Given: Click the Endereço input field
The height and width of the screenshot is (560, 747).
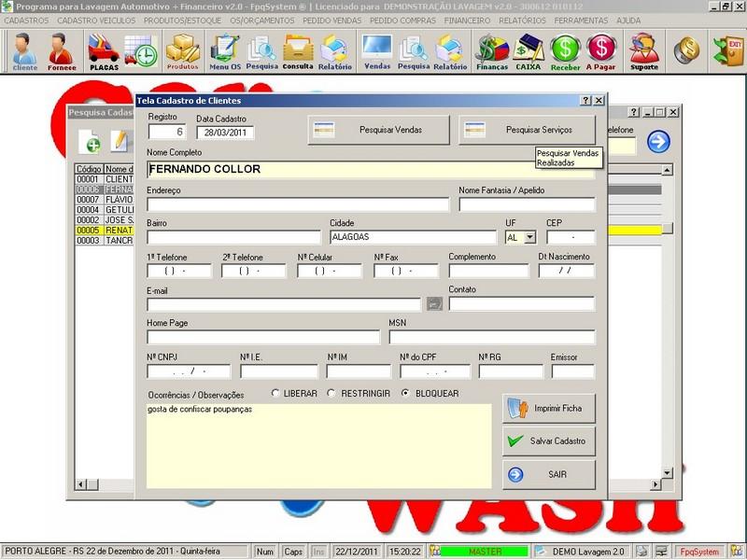Looking at the screenshot, I should (298, 204).
